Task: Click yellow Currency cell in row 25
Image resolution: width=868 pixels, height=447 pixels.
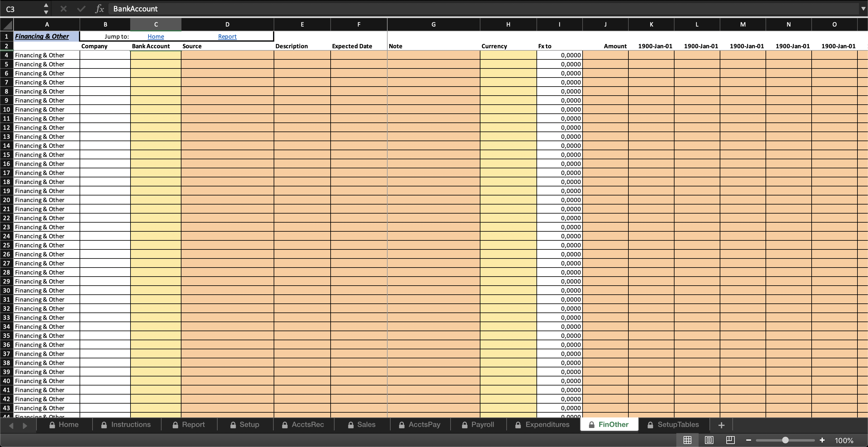Action: 508,246
